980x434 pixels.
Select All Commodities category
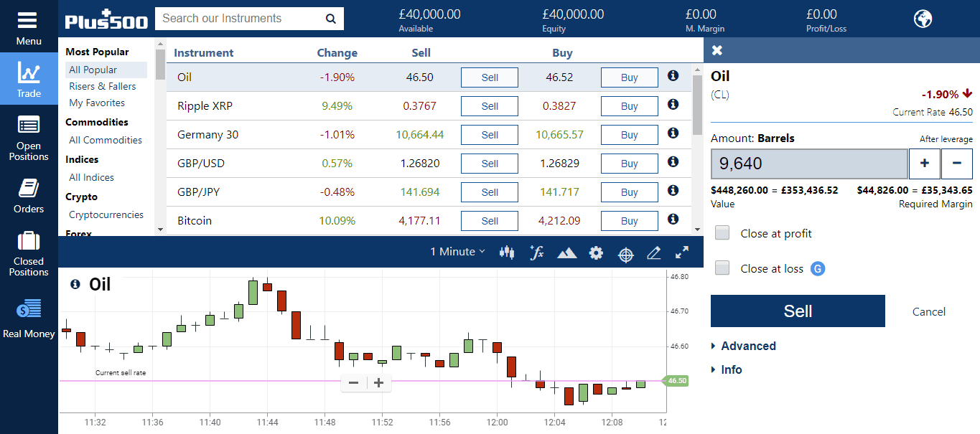[106, 140]
